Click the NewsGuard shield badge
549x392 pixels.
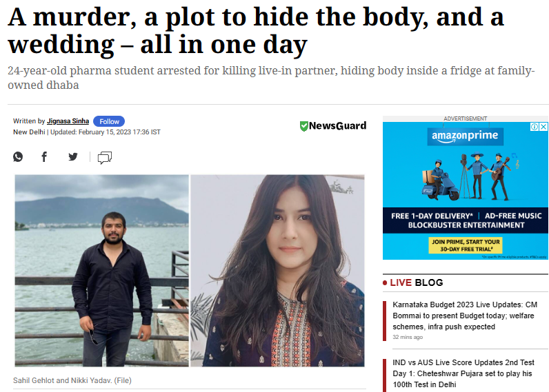click(x=333, y=125)
